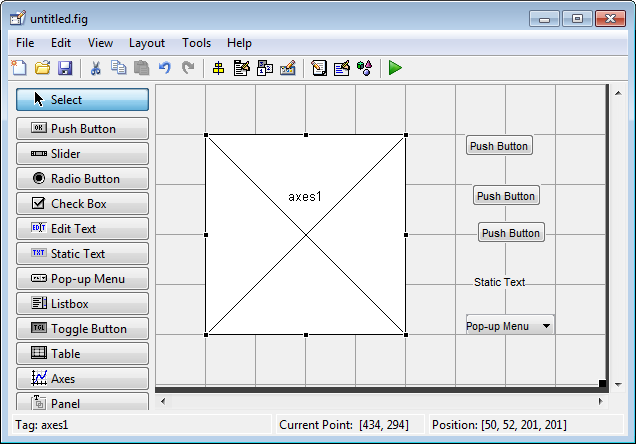
Task: Activate the Select tool in the palette
Action: tap(82, 99)
